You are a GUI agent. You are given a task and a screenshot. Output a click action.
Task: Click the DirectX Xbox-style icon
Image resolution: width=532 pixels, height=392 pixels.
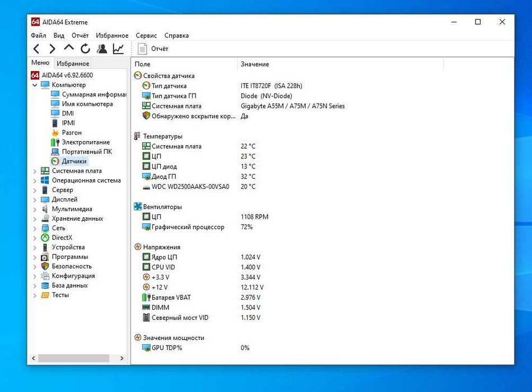coord(45,237)
